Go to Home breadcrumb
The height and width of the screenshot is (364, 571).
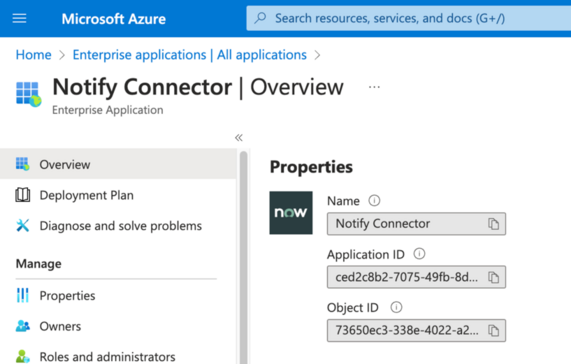tap(34, 55)
